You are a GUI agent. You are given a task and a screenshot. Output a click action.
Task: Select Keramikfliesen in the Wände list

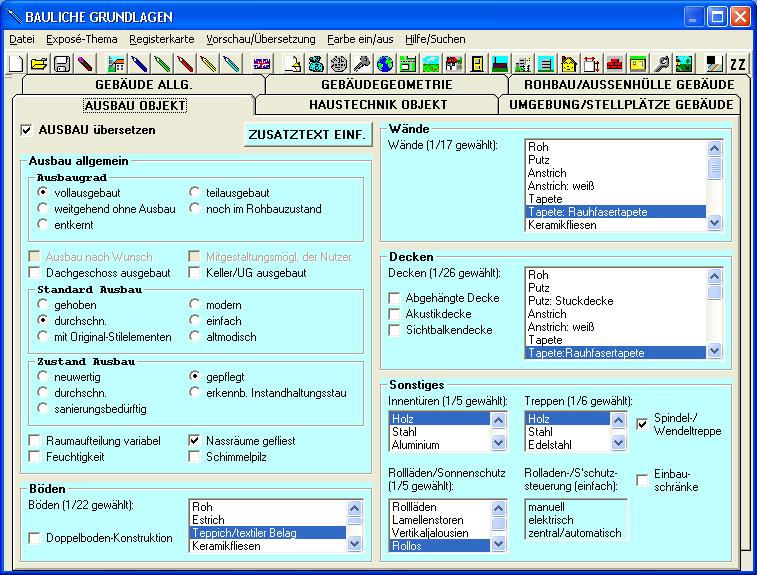(x=563, y=225)
